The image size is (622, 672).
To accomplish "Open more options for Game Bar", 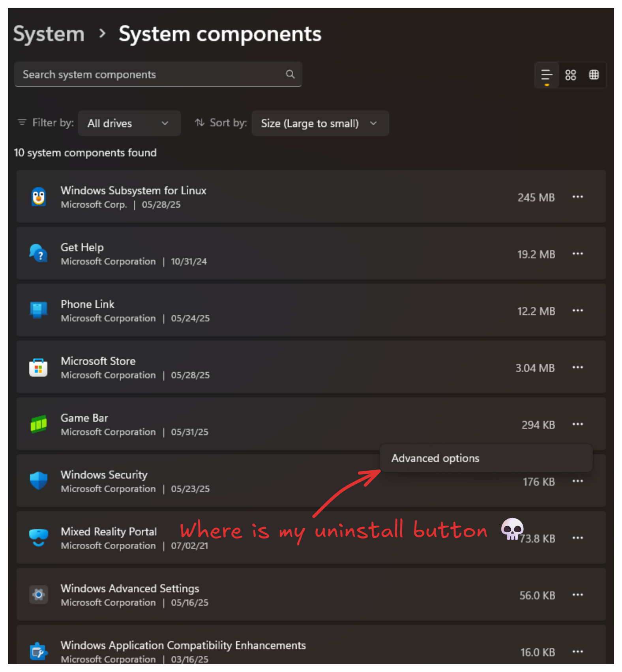I will pos(577,424).
